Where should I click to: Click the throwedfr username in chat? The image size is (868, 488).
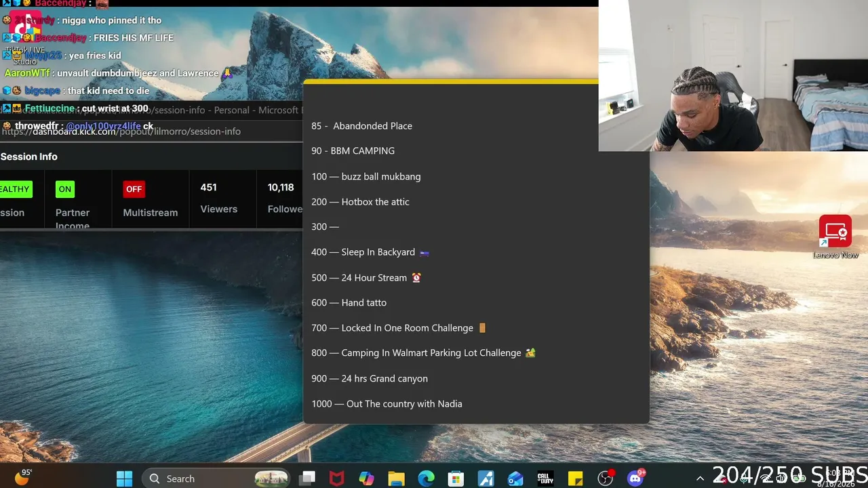[37, 126]
